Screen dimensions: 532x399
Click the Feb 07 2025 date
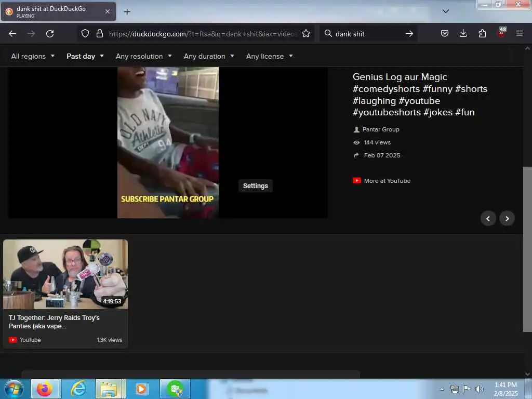(382, 155)
